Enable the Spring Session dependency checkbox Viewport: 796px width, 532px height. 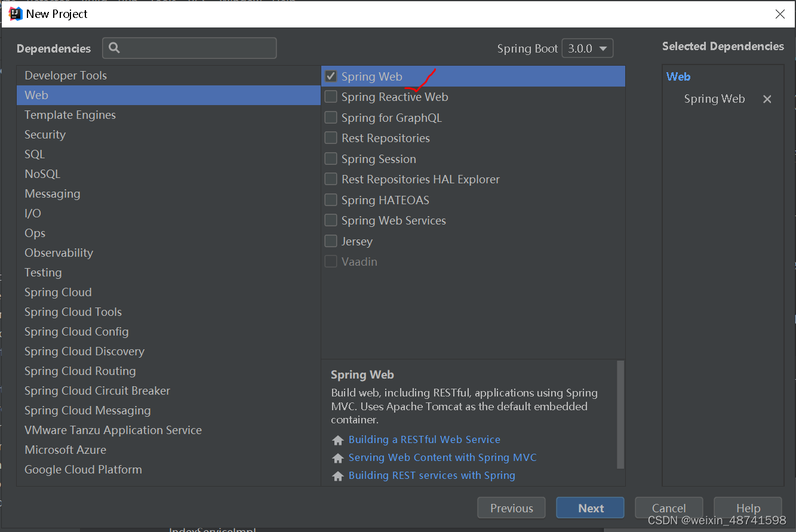[331, 159]
